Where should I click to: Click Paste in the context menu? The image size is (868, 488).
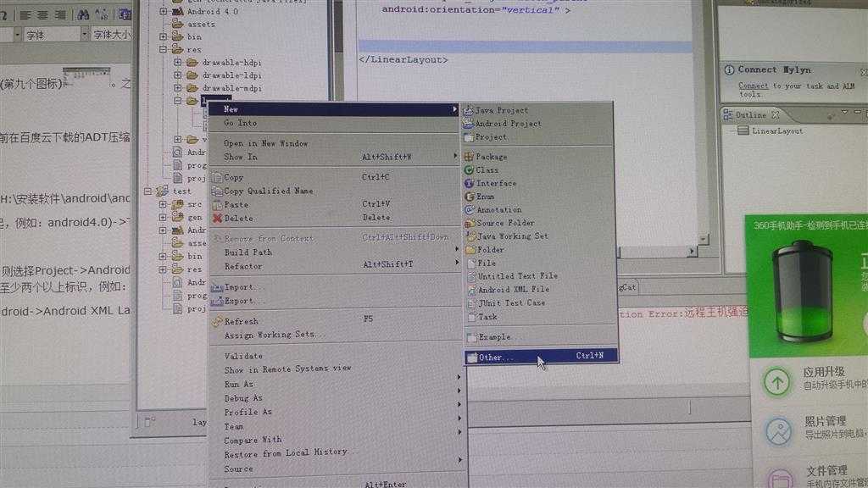point(335,204)
